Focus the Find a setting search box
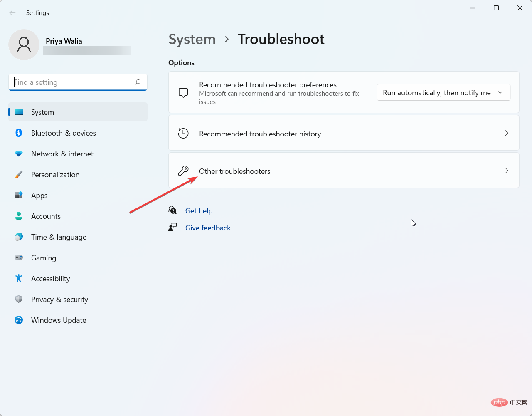Viewport: 532px width, 416px height. [78, 82]
